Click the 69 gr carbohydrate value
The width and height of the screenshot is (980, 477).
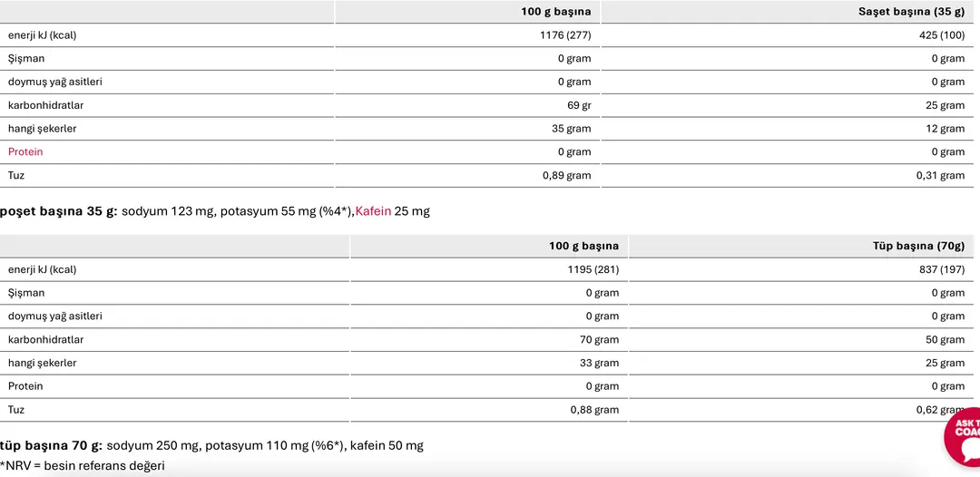pyautogui.click(x=579, y=105)
